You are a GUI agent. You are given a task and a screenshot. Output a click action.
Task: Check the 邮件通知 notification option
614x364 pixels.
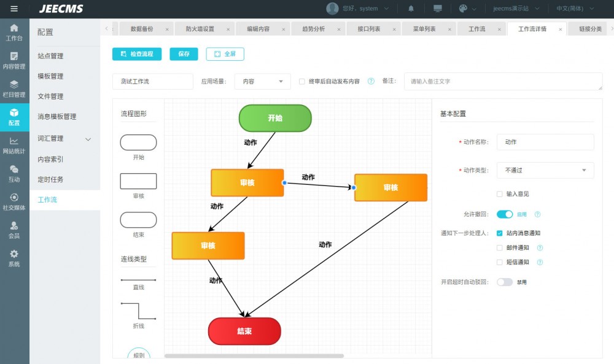[500, 248]
